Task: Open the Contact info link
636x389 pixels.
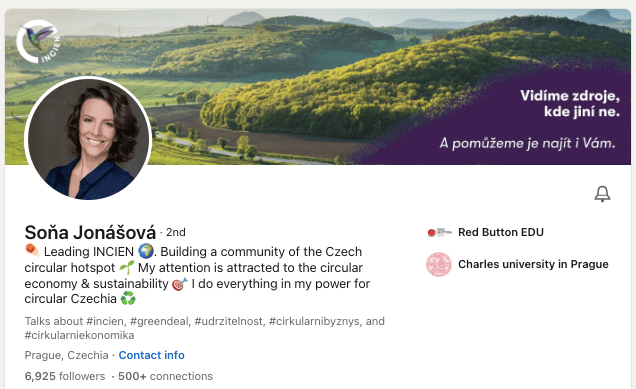Action: pyautogui.click(x=151, y=355)
